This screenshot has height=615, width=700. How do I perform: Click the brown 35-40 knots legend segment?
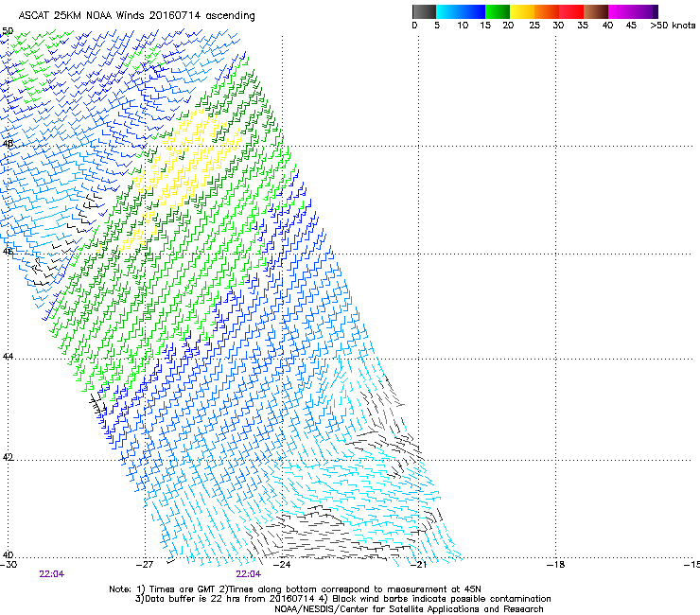coord(596,11)
